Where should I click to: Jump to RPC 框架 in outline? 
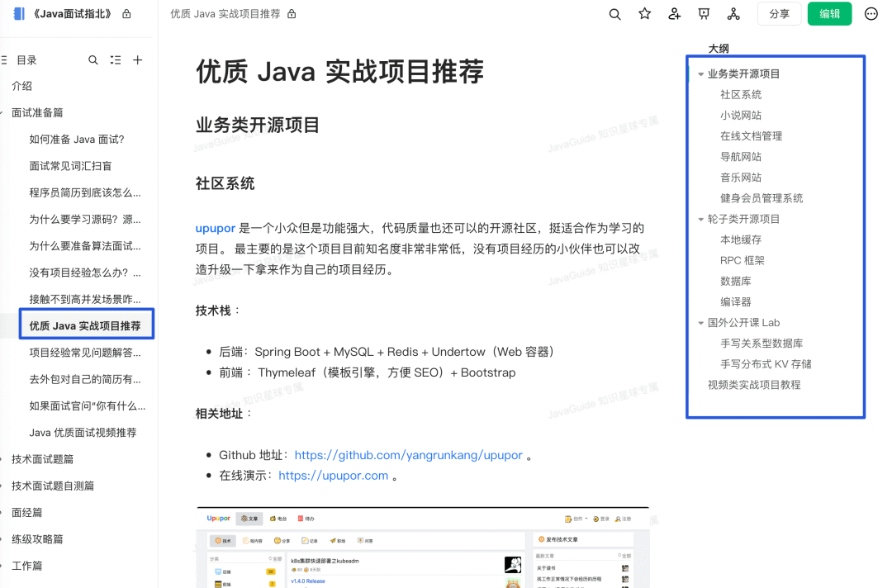(743, 260)
